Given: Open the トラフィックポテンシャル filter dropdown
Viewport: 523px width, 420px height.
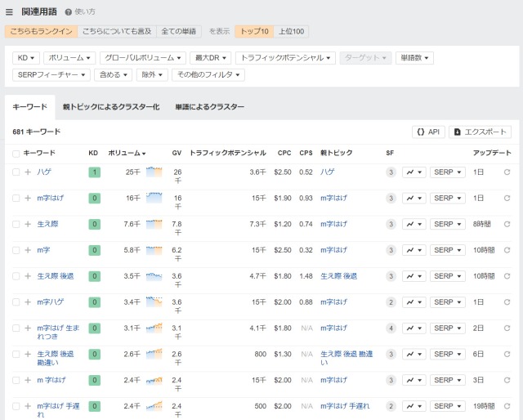Looking at the screenshot, I should 285,58.
